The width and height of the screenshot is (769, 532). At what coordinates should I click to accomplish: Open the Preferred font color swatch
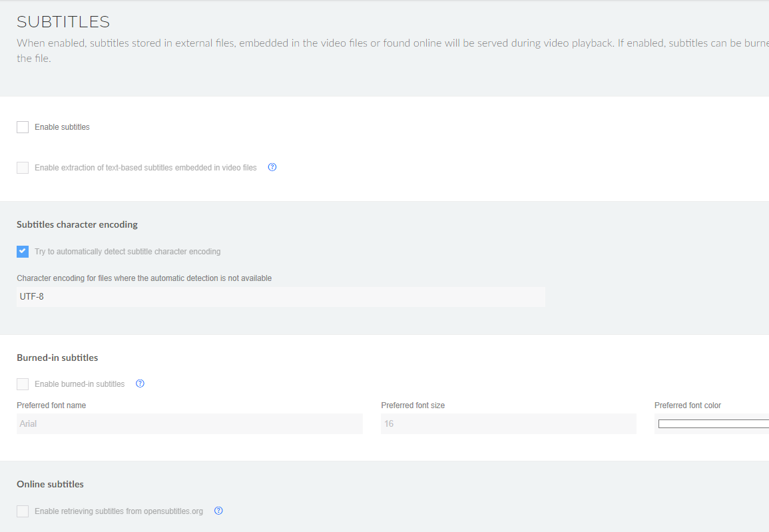tap(712, 423)
